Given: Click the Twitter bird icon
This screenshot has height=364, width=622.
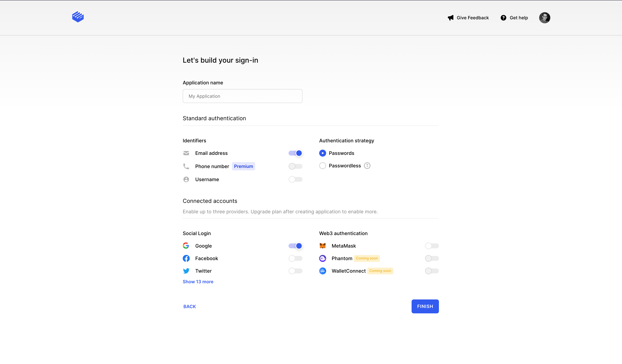Looking at the screenshot, I should [186, 271].
